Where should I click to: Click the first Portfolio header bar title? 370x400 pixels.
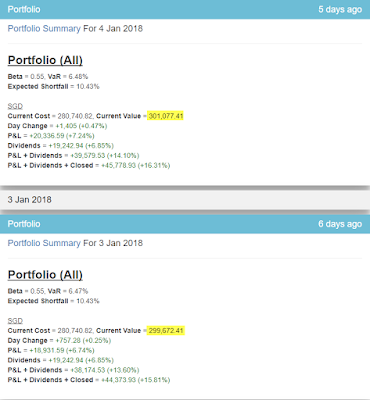click(x=24, y=9)
